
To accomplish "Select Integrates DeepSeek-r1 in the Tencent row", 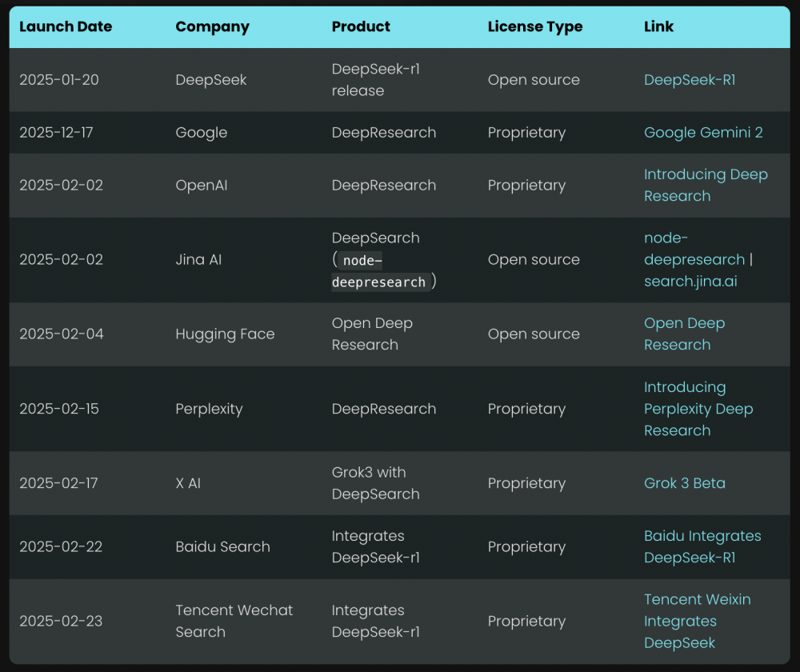I will click(x=375, y=621).
